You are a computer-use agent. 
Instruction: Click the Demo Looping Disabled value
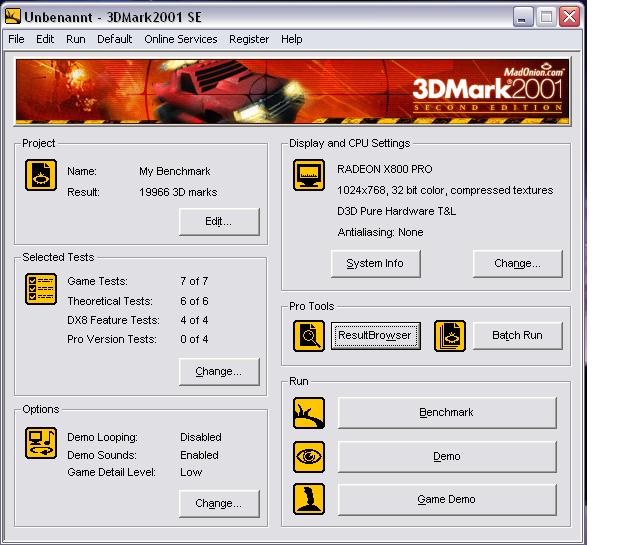pos(201,437)
